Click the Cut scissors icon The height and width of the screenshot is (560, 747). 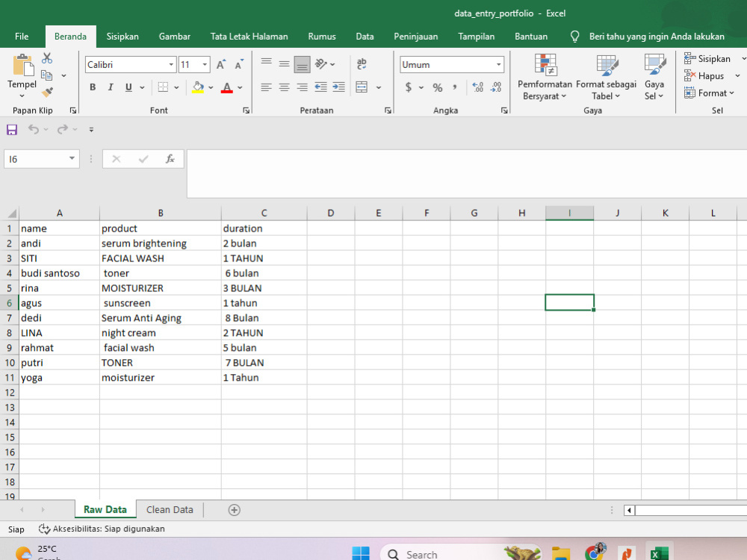pos(46,58)
